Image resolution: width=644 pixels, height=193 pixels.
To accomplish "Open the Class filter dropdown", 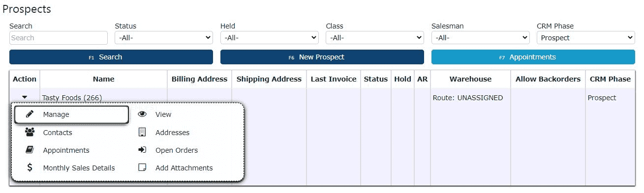I will point(375,38).
